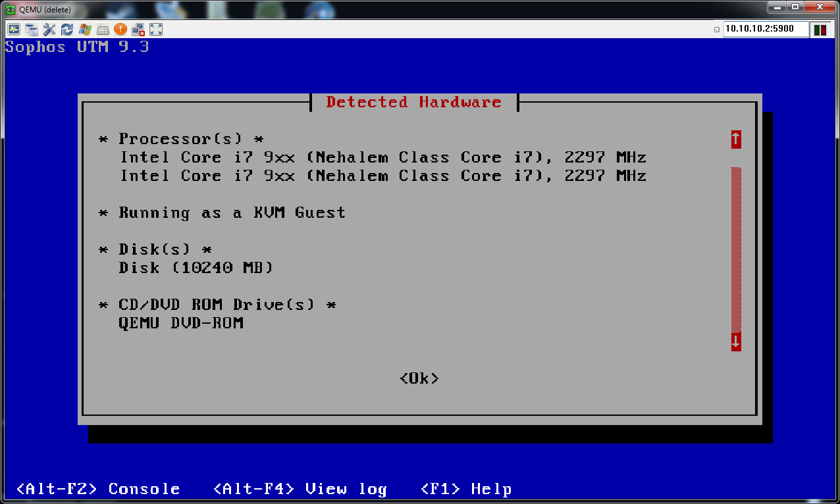Click the Windows flag key icon

(85, 29)
